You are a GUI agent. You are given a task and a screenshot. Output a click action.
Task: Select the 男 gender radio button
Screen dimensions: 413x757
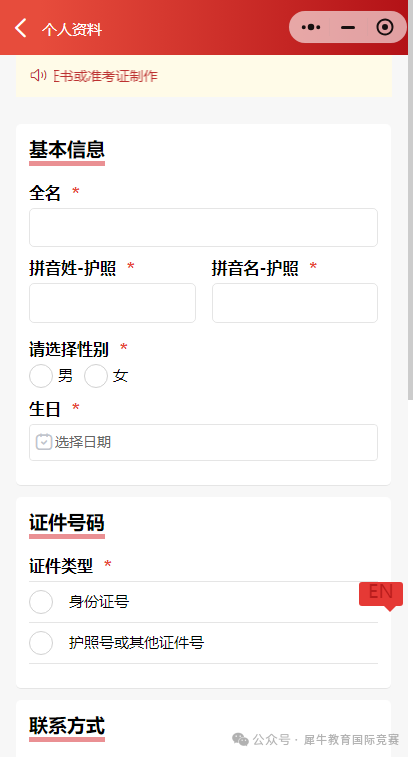click(x=41, y=376)
